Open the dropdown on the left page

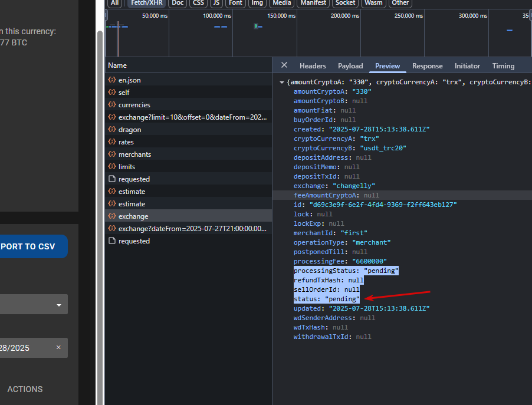pos(33,304)
